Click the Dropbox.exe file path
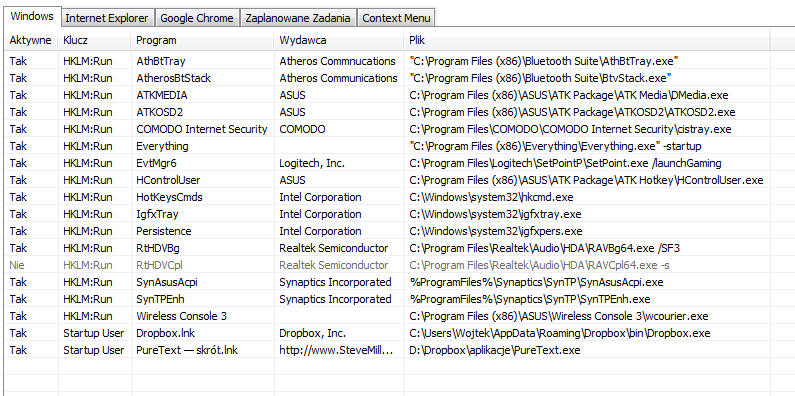The width and height of the screenshot is (795, 396). tap(560, 333)
